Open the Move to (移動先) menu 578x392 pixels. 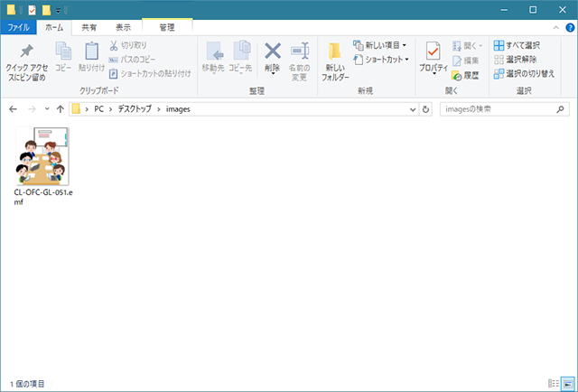213,58
